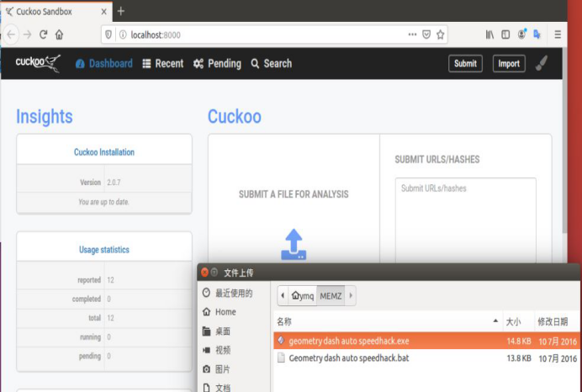Viewport: 582px width, 392px height.
Task: Open the Firefox account icon
Action: click(522, 34)
